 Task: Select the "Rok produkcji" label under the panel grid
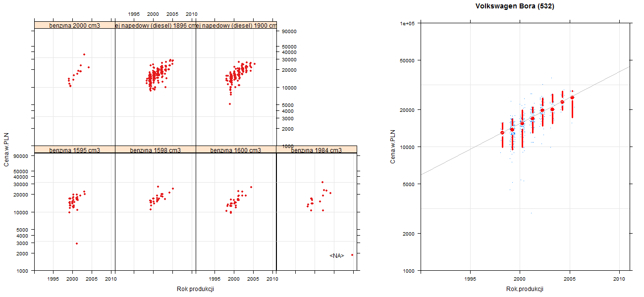coord(195,289)
